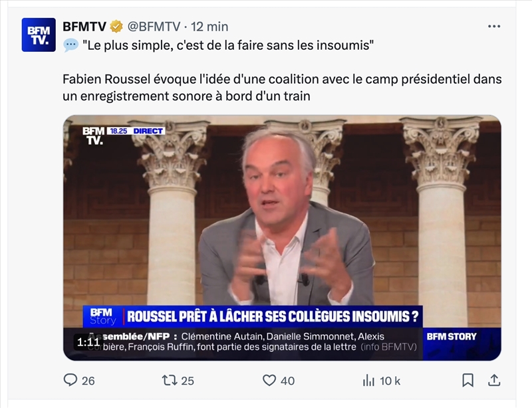Viewport: 532px width, 408px height.
Task: Click the gold verified badge
Action: (116, 27)
